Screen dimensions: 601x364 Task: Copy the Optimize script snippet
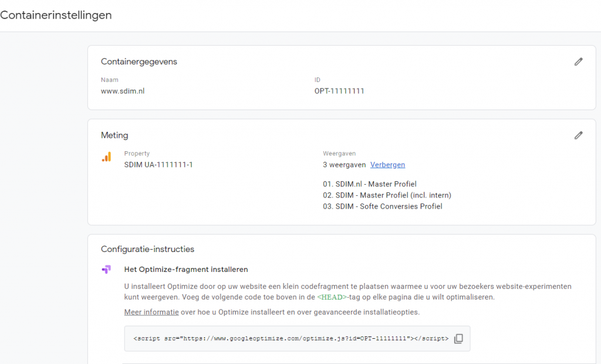pyautogui.click(x=458, y=339)
